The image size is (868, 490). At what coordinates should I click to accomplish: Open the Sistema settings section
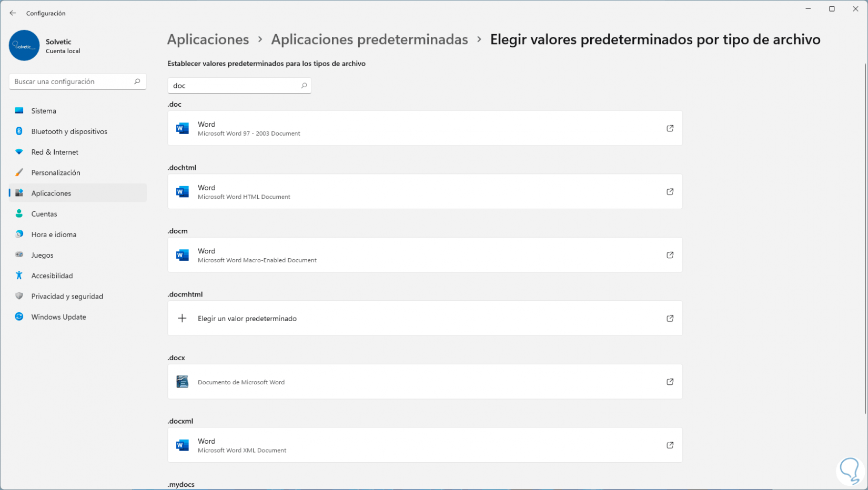[78, 111]
